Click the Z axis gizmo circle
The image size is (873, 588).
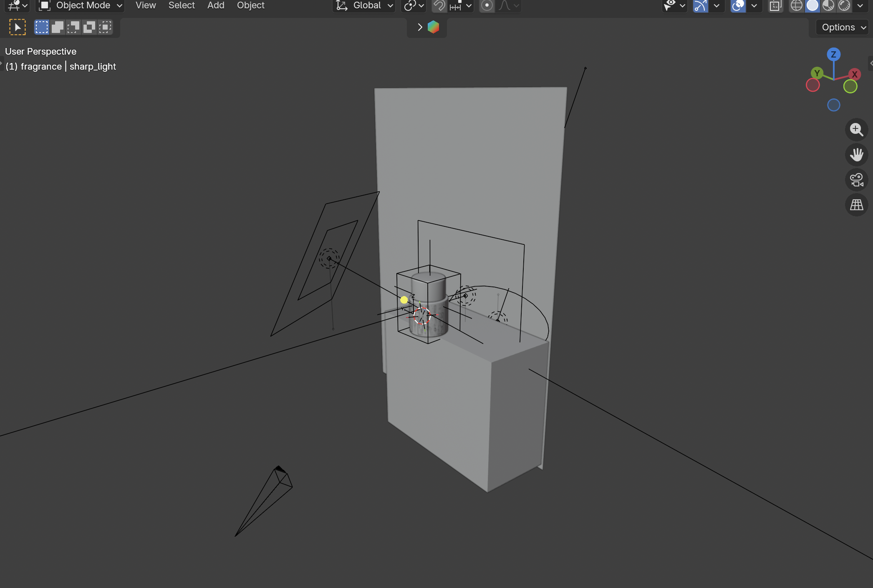pos(833,54)
